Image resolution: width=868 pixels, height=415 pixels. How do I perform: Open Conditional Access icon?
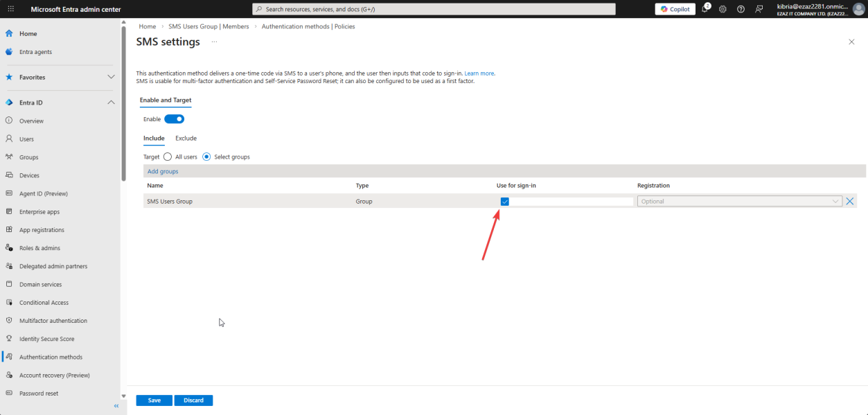tap(9, 302)
